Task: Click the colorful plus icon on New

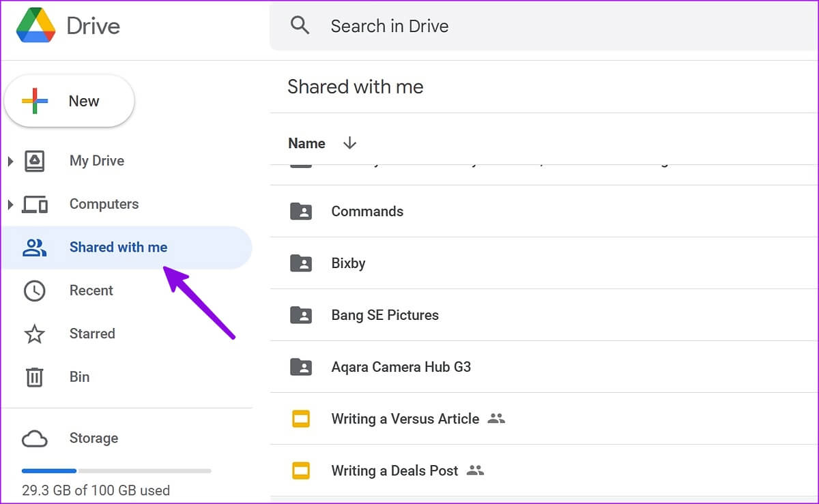Action: (35, 101)
